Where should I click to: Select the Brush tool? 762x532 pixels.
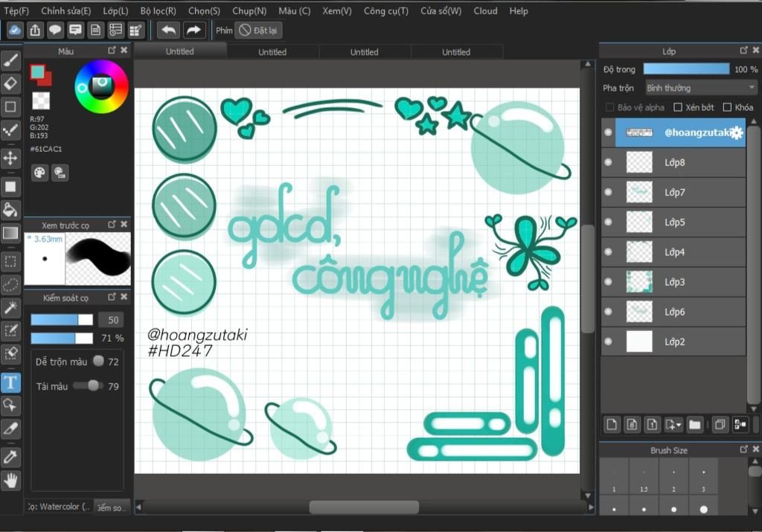tap(10, 60)
